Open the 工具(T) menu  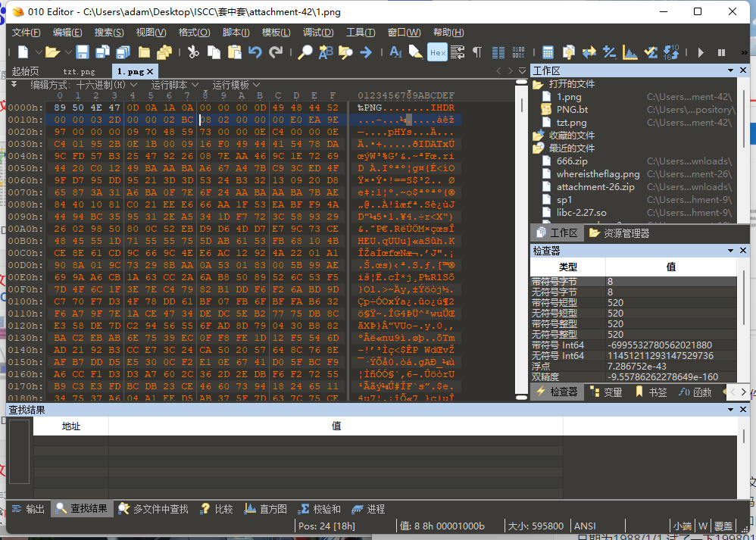pyautogui.click(x=361, y=33)
